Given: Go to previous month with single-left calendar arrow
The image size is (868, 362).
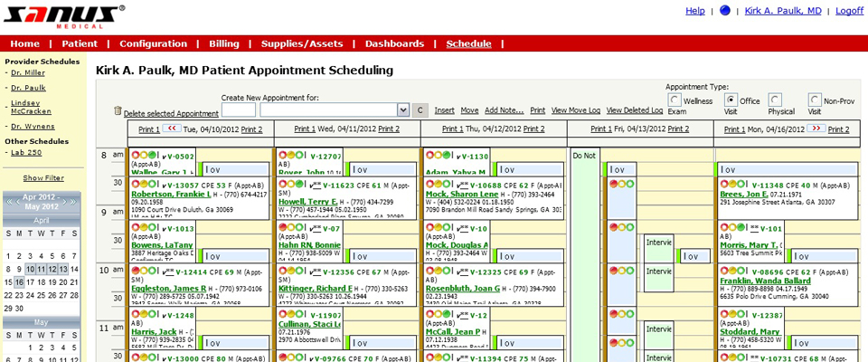Looking at the screenshot, I should pos(18,202).
